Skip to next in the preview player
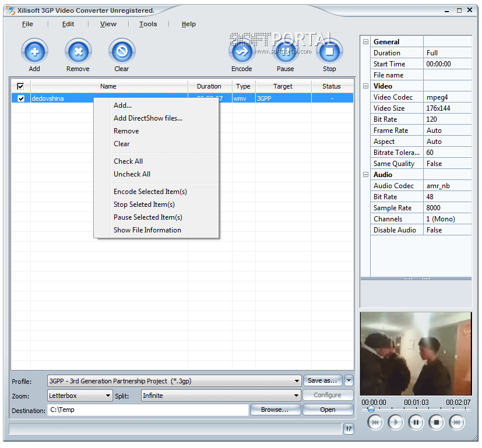This screenshot has width=482, height=448. click(456, 422)
